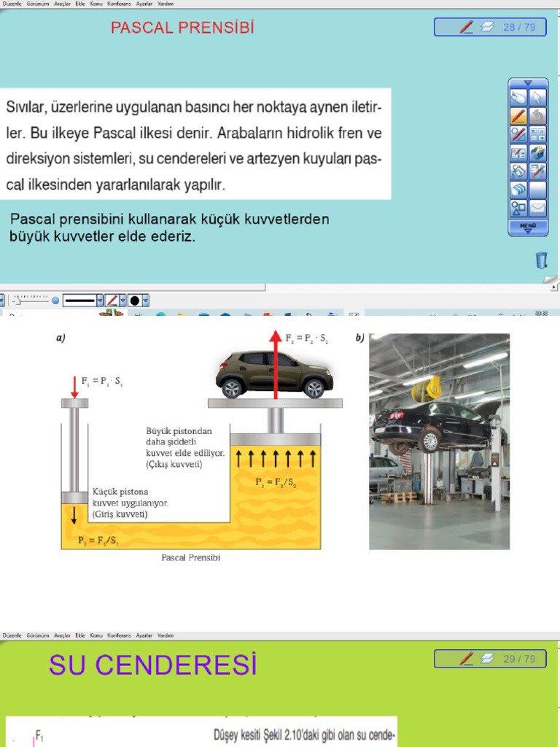Click the envelope icon in the toolbar

click(x=537, y=208)
